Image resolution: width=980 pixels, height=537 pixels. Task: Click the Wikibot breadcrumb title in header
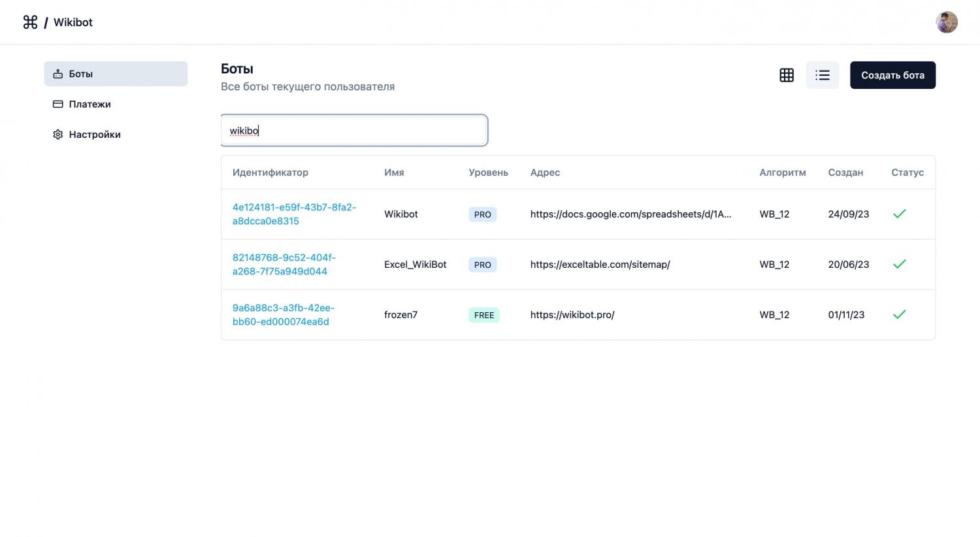tap(73, 22)
